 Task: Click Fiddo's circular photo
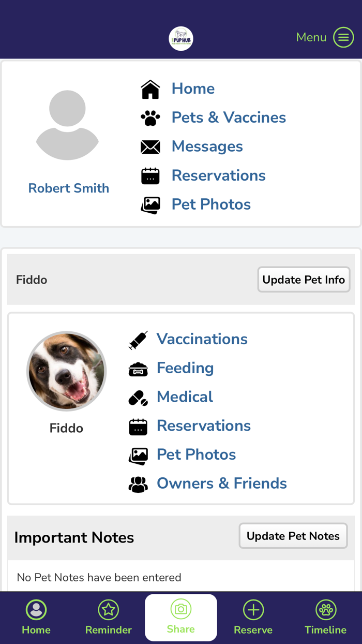click(x=67, y=371)
